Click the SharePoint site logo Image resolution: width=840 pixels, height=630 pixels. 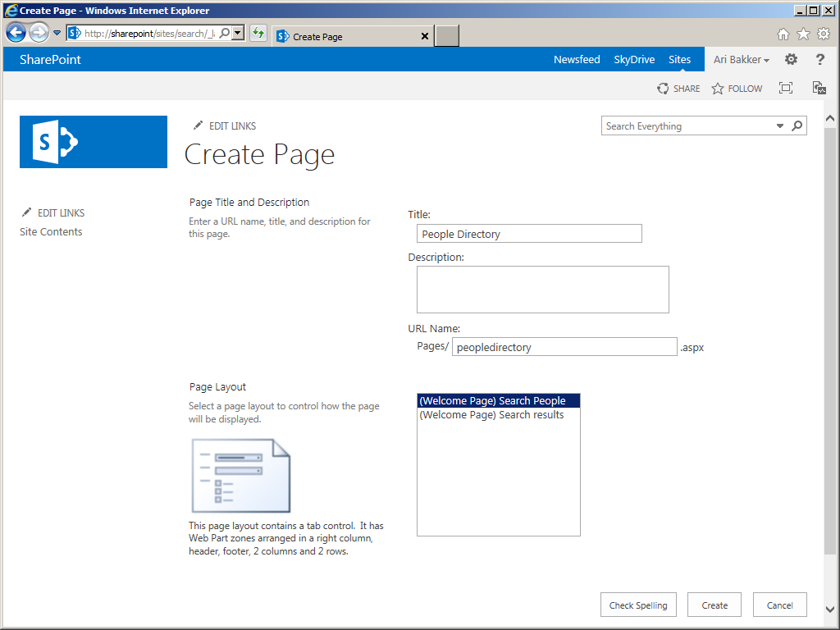point(94,142)
